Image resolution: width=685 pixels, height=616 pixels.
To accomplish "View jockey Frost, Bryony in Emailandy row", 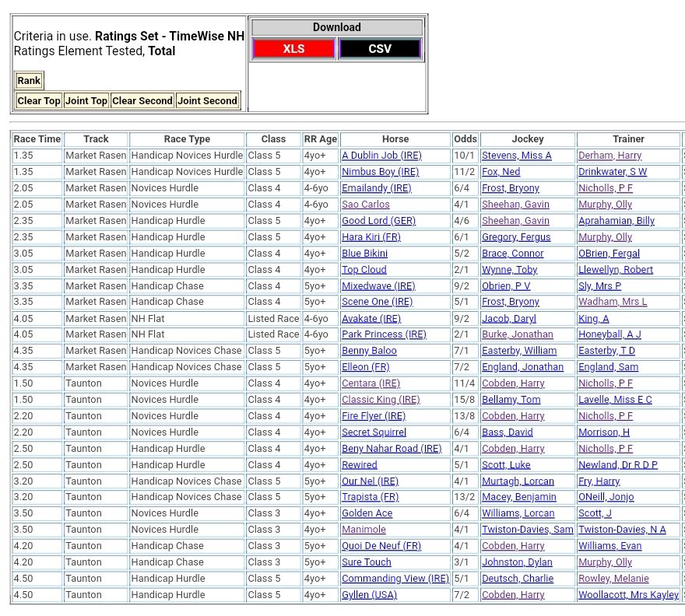I will tap(510, 188).
